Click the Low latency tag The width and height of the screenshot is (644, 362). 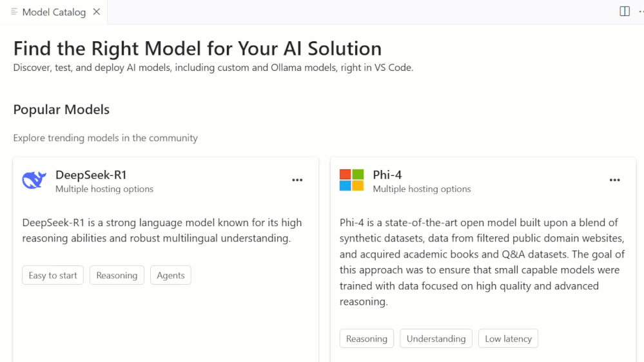(509, 338)
